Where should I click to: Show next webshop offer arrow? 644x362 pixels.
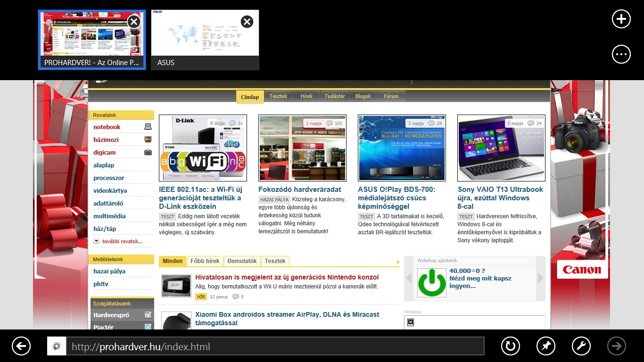pyautogui.click(x=541, y=279)
